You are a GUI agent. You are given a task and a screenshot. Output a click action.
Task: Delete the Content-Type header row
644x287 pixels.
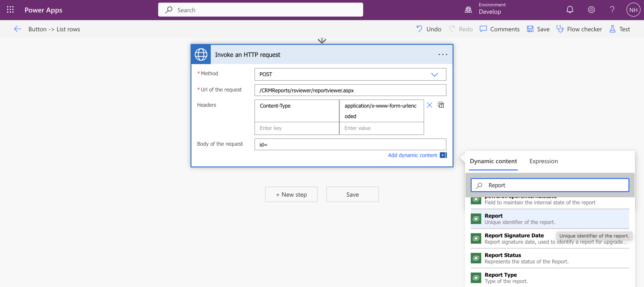tap(430, 105)
